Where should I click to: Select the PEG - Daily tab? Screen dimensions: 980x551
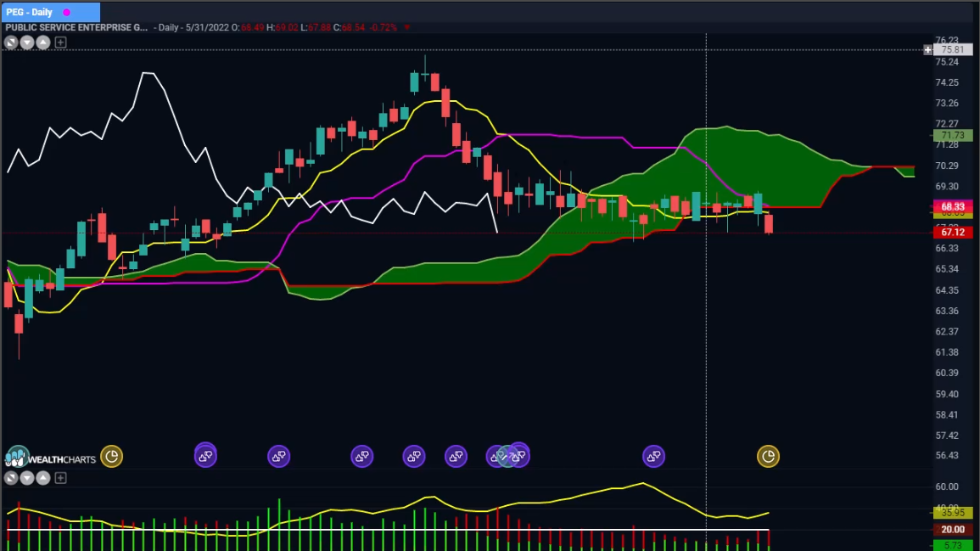pos(50,12)
